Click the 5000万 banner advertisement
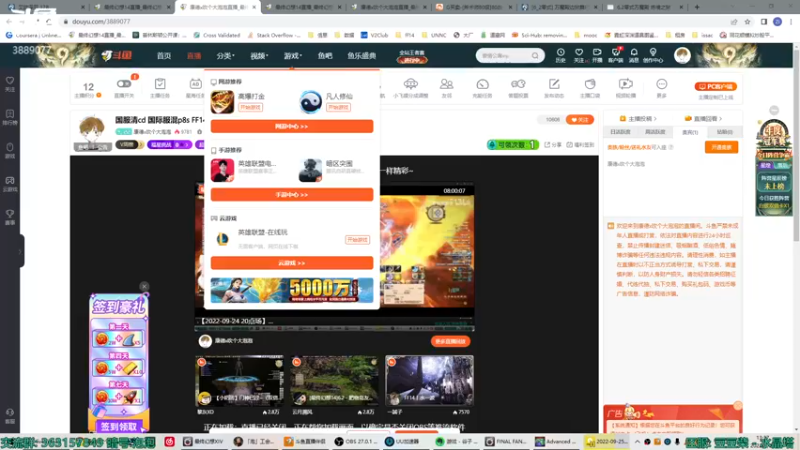 292,290
